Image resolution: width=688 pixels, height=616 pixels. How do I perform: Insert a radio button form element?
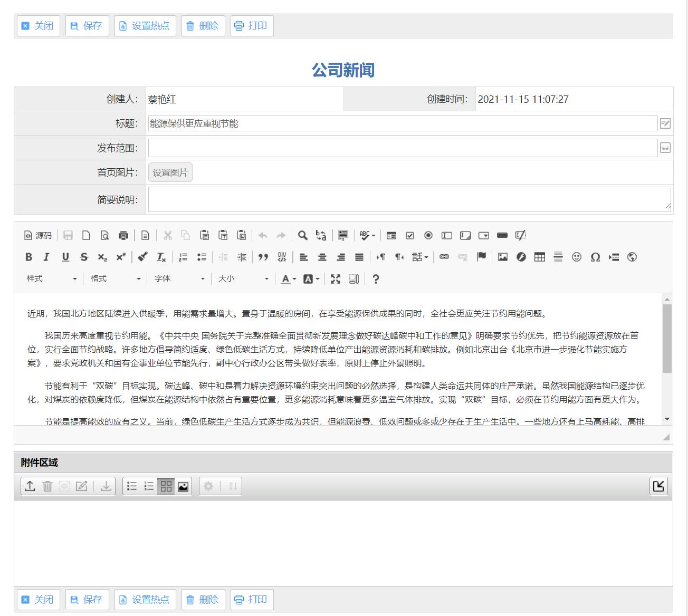pyautogui.click(x=428, y=235)
